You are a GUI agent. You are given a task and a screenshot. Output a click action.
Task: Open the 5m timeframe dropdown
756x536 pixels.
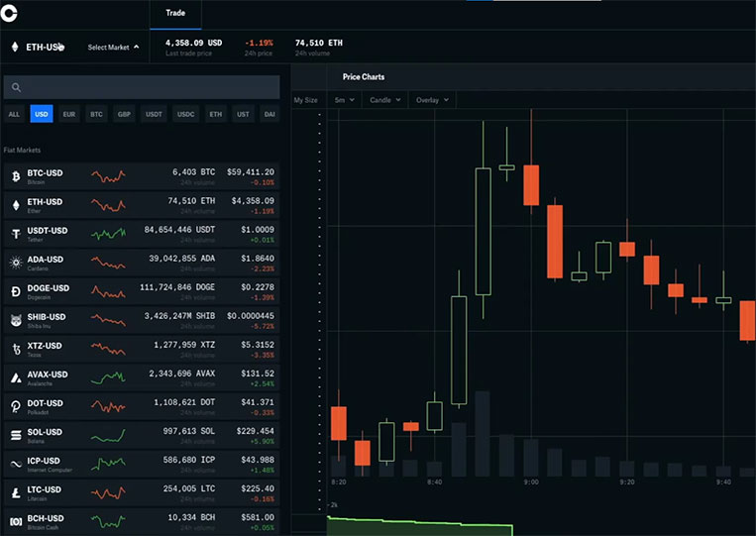point(344,100)
